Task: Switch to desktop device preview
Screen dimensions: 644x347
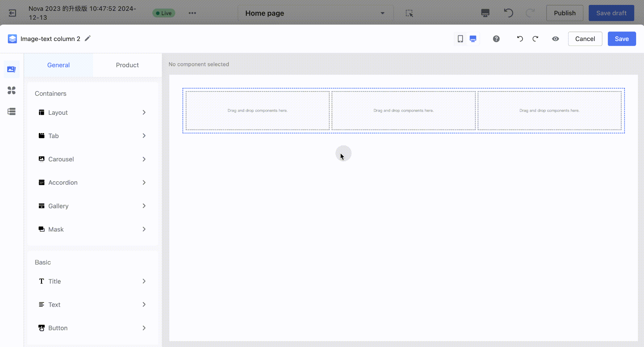Action: point(473,39)
